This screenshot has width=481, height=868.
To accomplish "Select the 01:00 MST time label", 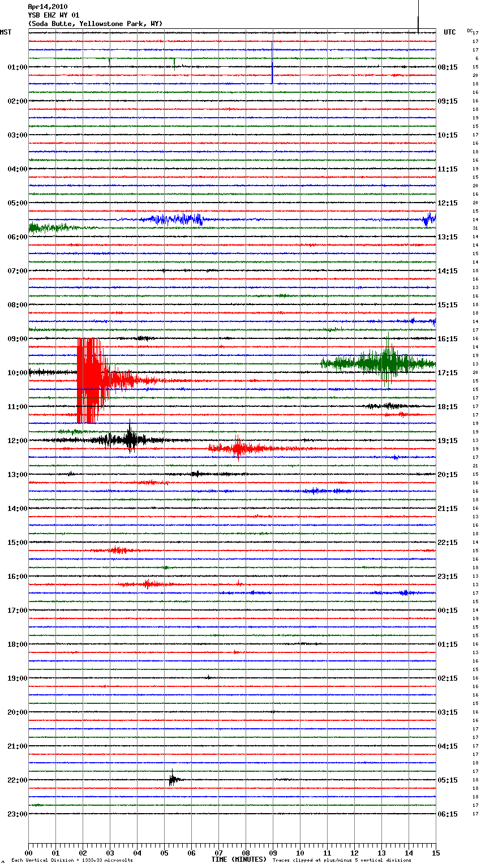I will click(x=18, y=67).
